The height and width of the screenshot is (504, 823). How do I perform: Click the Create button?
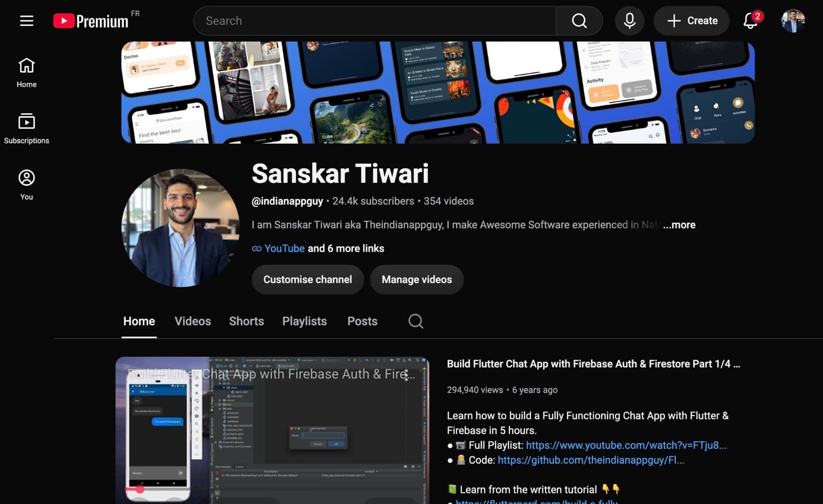click(691, 21)
